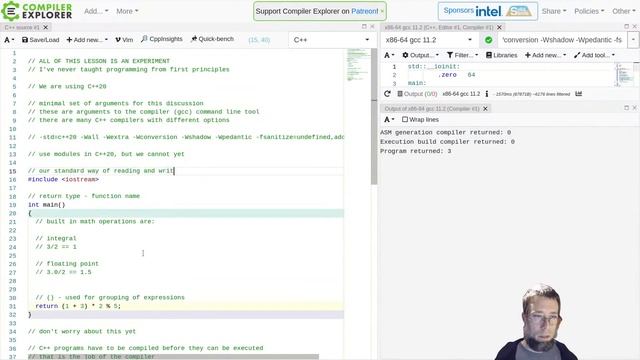Dismiss the Patreon support banner
The image size is (640, 360).
tap(382, 11)
